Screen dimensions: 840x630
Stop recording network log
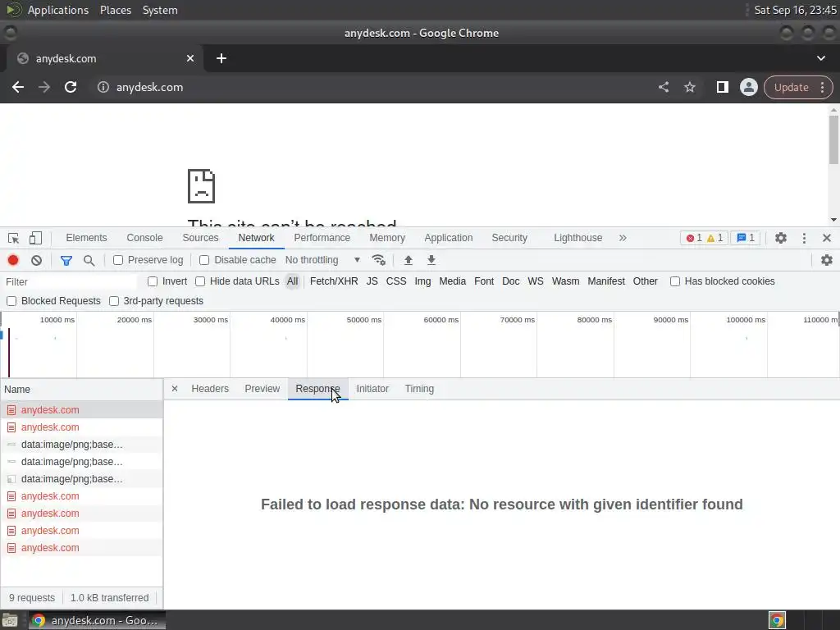pos(13,260)
